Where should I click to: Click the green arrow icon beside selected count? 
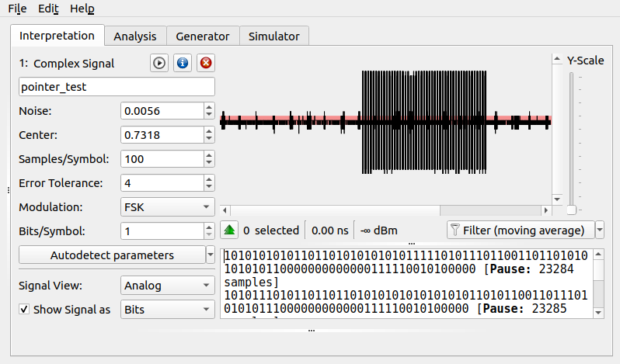point(230,231)
